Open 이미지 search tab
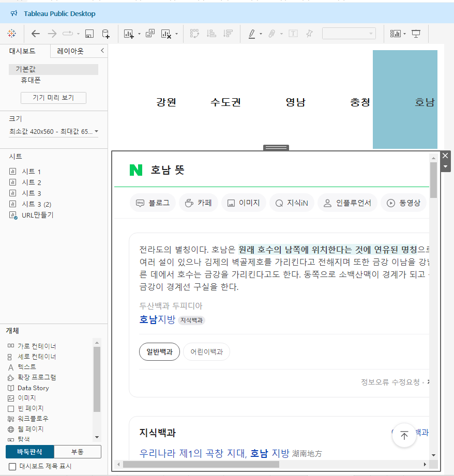454x476 pixels. [244, 203]
